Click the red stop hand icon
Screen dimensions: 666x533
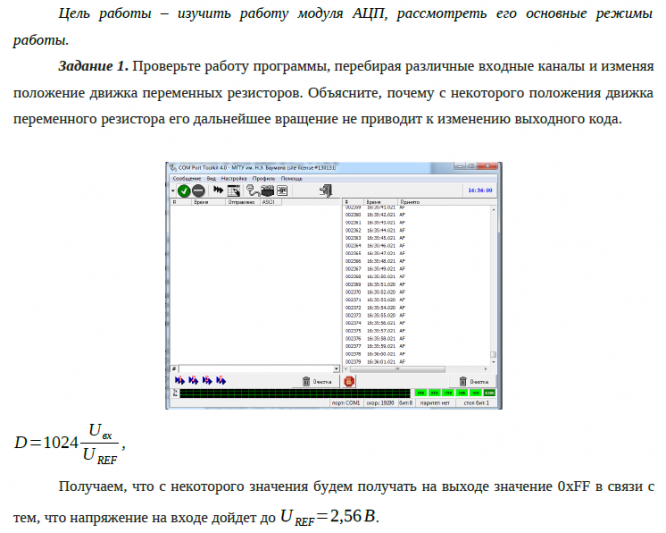(x=349, y=381)
